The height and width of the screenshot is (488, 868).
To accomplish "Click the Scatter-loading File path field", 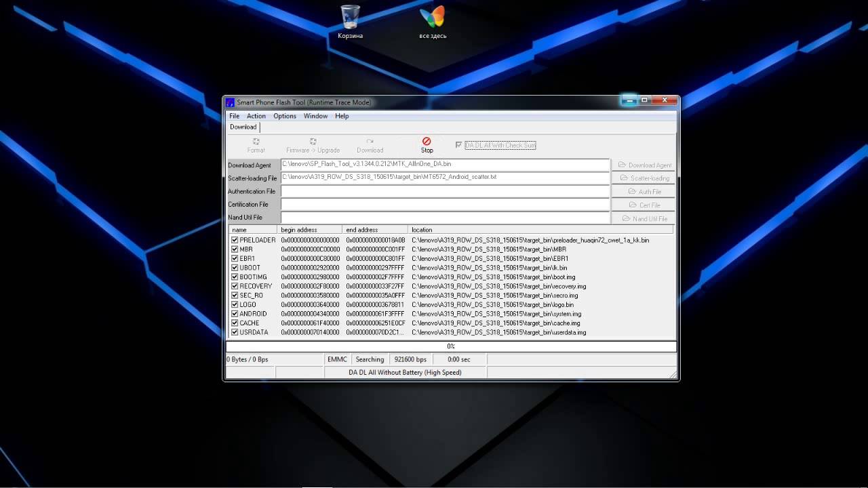I will click(446, 178).
